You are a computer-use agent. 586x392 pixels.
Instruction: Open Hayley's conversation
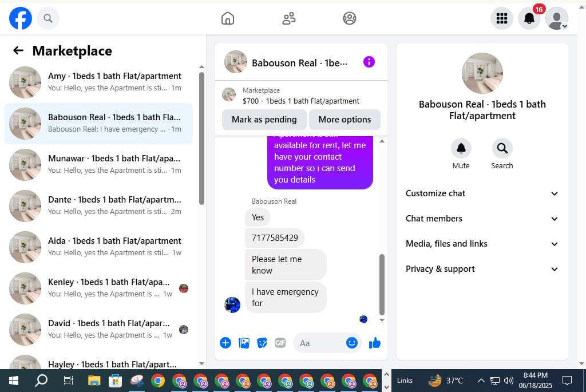click(98, 361)
